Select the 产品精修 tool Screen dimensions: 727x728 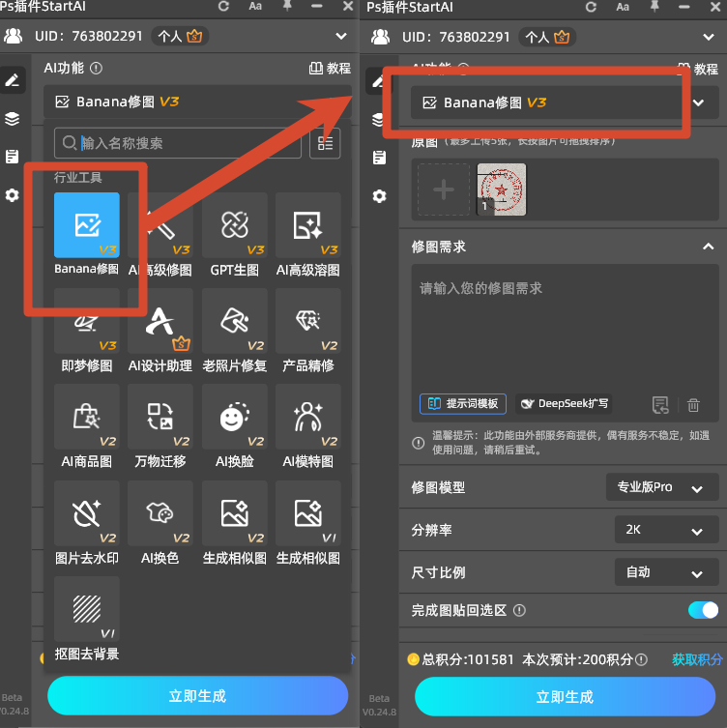click(308, 321)
